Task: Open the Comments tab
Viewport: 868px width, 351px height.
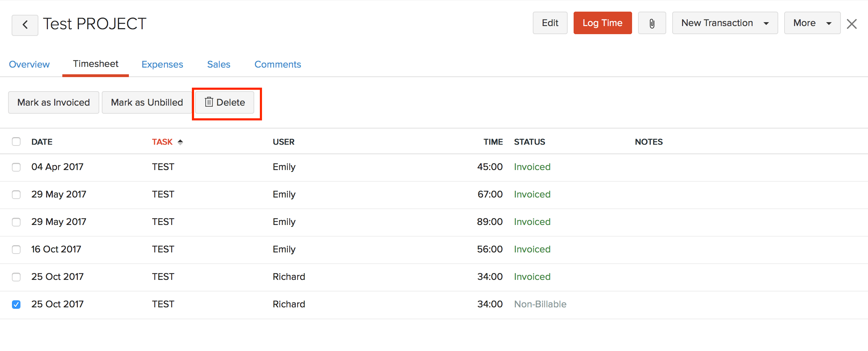Action: (277, 64)
